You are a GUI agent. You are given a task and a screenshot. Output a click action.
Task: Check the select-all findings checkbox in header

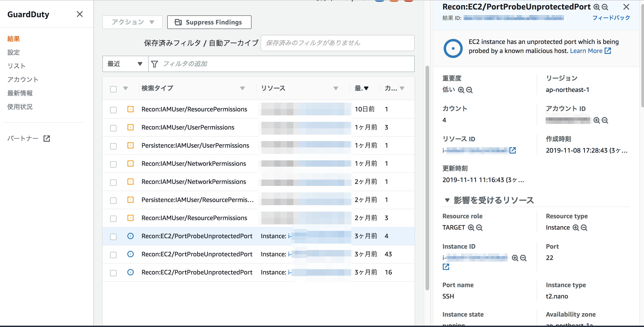click(113, 89)
